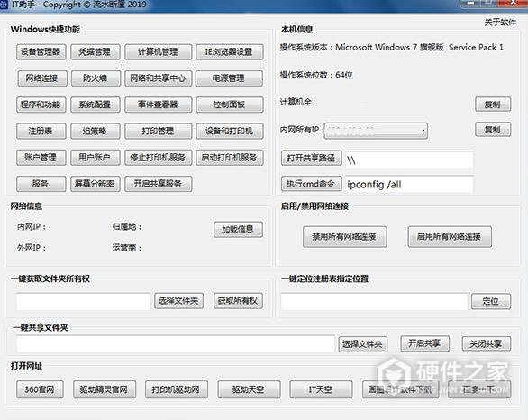This screenshot has height=420, width=528.
Task: Open 服务 (Services) button
Action: point(41,184)
